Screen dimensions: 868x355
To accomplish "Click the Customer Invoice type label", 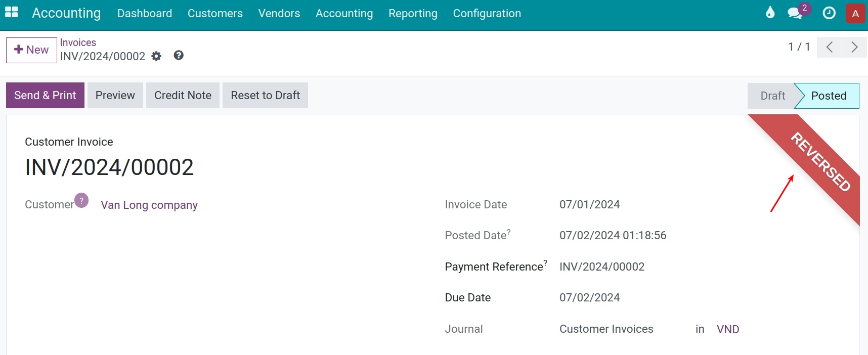I will [x=69, y=142].
